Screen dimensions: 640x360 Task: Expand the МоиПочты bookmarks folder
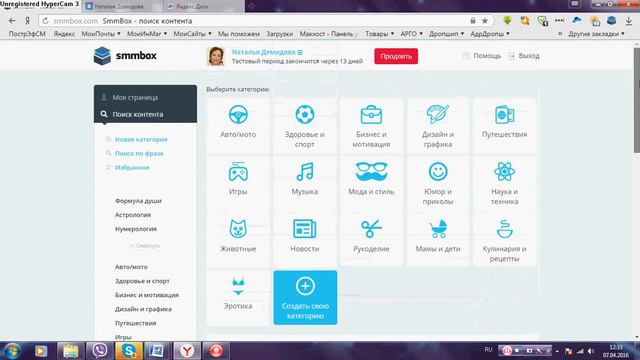point(101,34)
